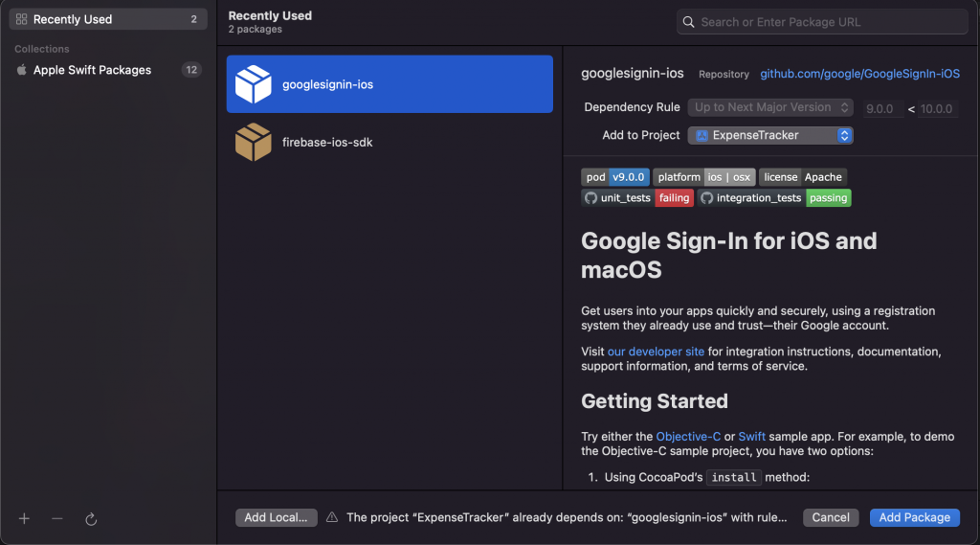The image size is (980, 545).
Task: Click the platform ios | osx badge
Action: tap(703, 177)
